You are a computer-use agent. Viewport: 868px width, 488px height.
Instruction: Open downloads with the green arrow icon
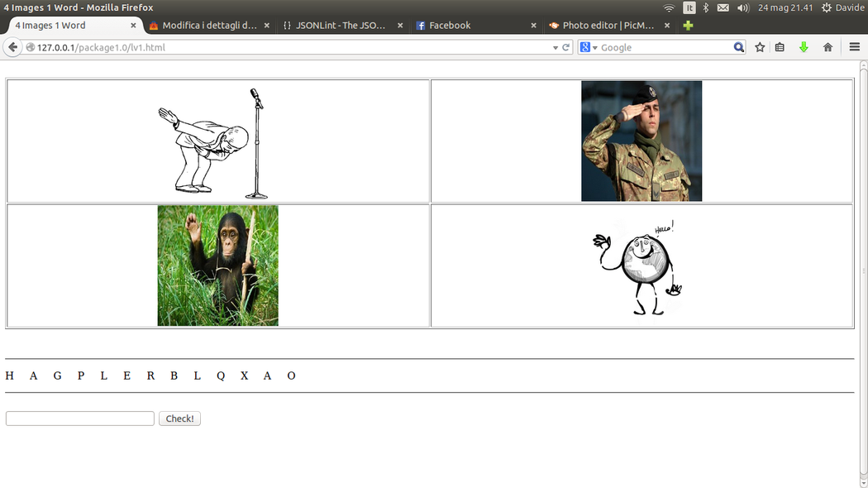click(x=803, y=47)
